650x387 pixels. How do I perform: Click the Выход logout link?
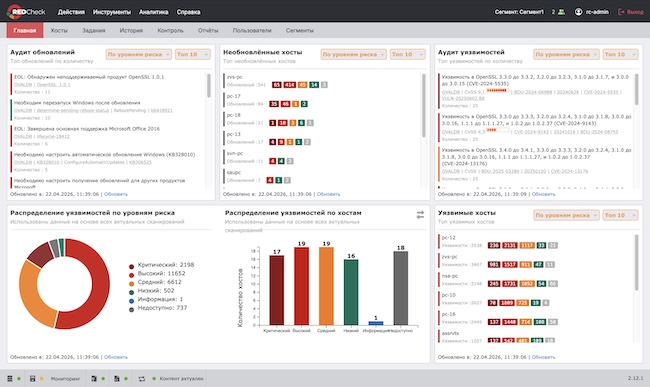pyautogui.click(x=635, y=12)
